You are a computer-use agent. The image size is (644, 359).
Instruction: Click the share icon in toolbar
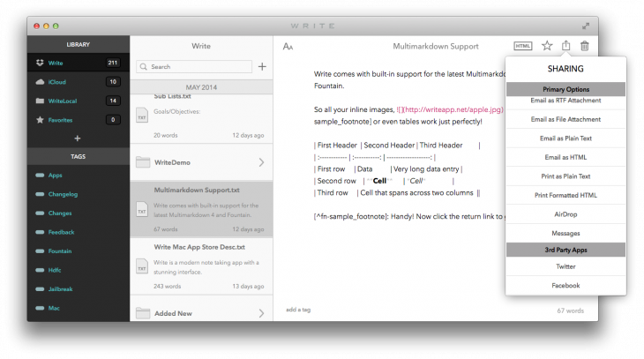(566, 45)
